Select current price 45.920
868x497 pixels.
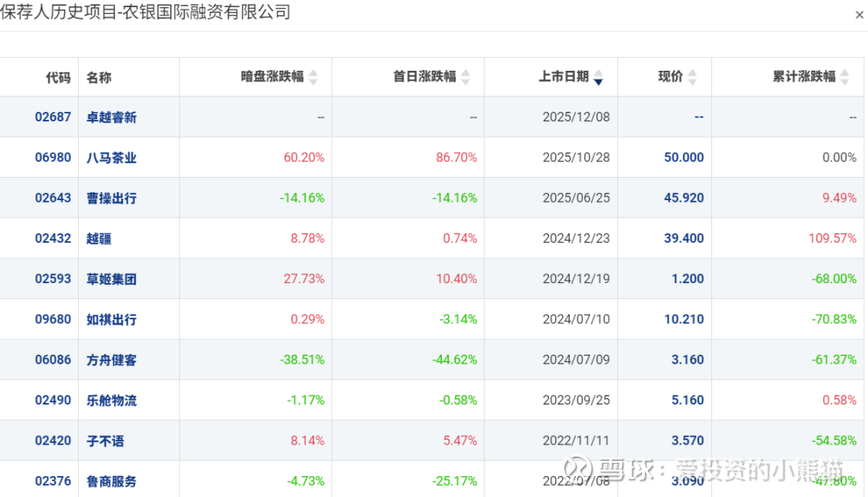tap(684, 198)
